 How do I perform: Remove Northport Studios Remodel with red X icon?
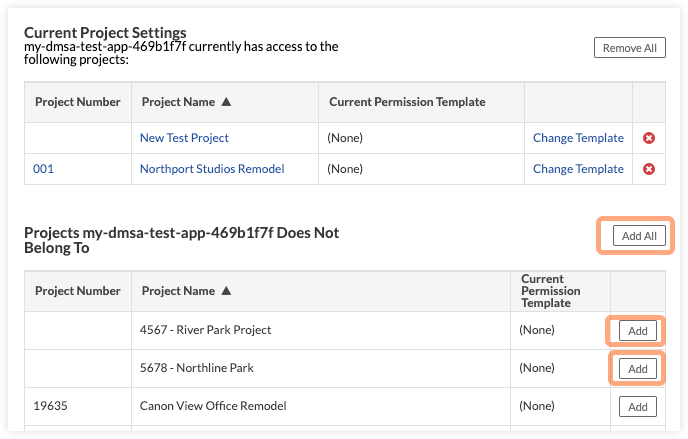click(x=649, y=169)
